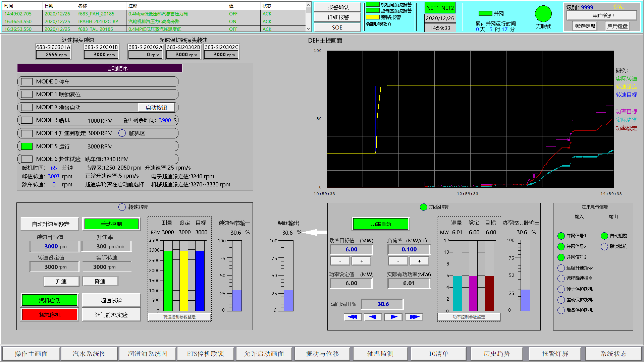The width and height of the screenshot is (644, 362).
Task: Click the green 汽机启动 button
Action: (x=50, y=300)
